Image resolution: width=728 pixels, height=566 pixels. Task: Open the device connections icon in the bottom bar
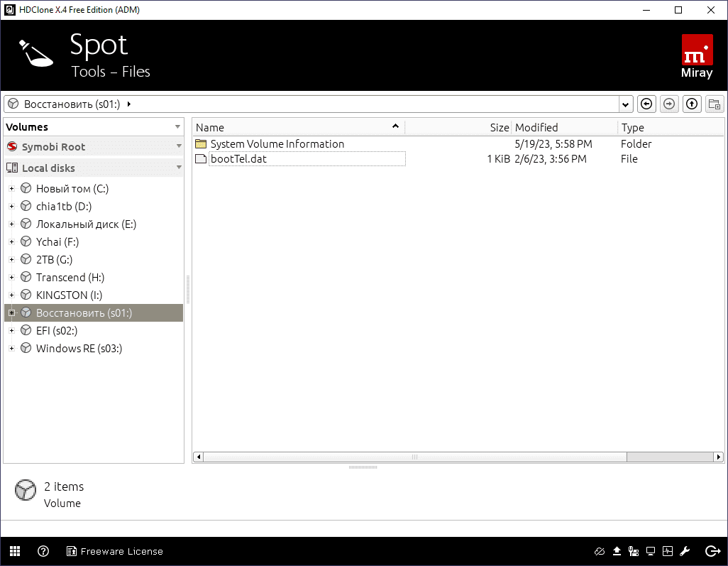coord(634,551)
